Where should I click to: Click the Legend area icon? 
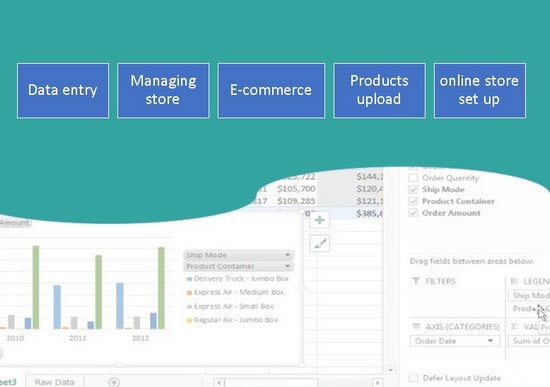(514, 281)
